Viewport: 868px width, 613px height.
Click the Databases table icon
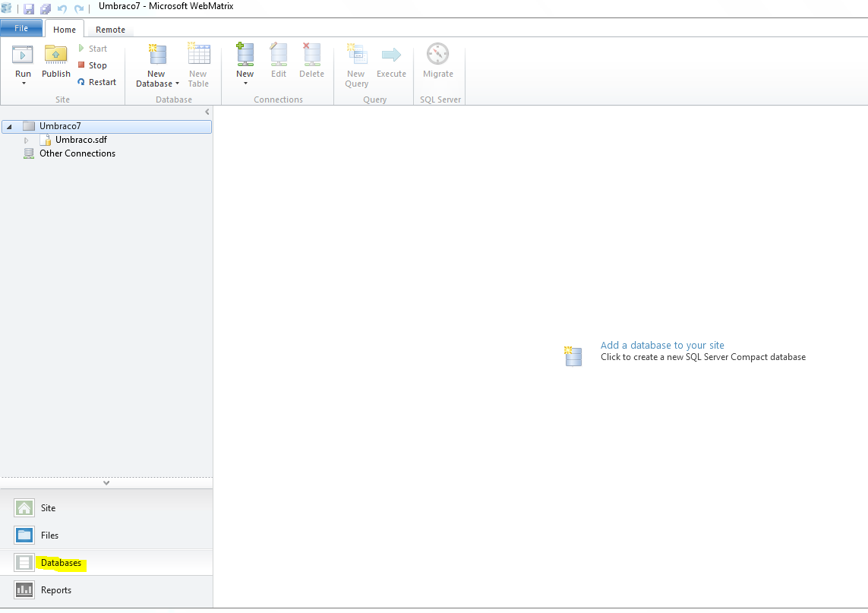coord(24,563)
